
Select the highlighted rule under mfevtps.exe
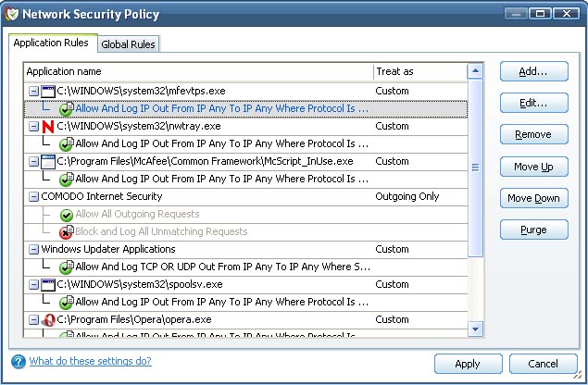point(245,108)
